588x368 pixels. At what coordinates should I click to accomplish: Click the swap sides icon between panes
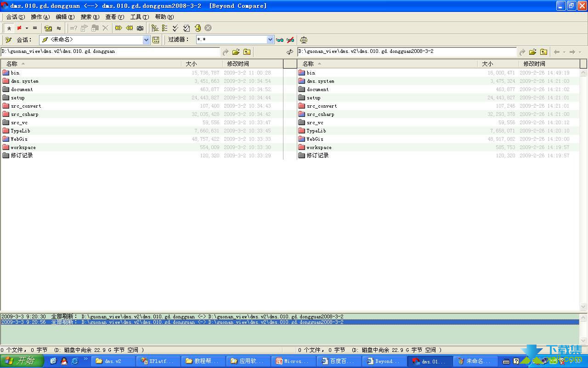coord(290,52)
